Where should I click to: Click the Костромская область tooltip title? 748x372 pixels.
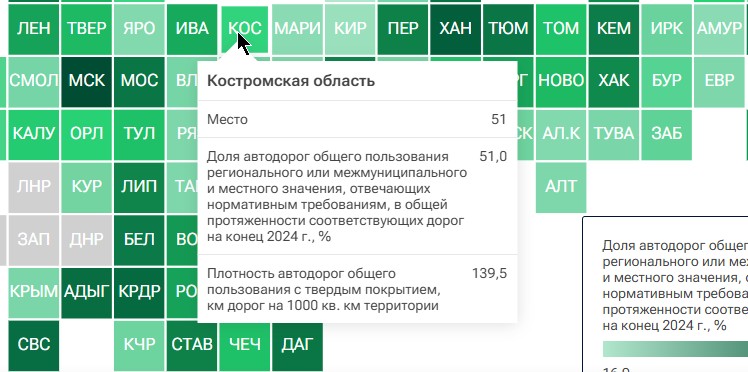pyautogui.click(x=291, y=81)
